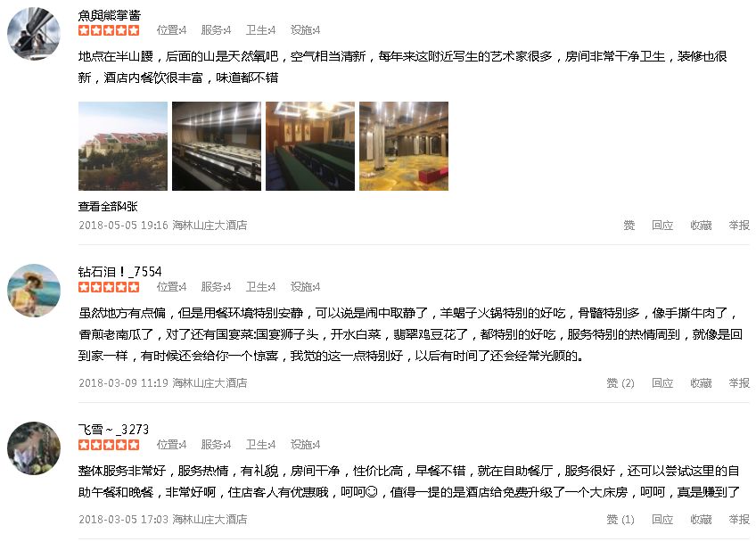Open the avatar of user 魚與熊掌醬
Screen dimensions: 756x542
tap(34, 34)
